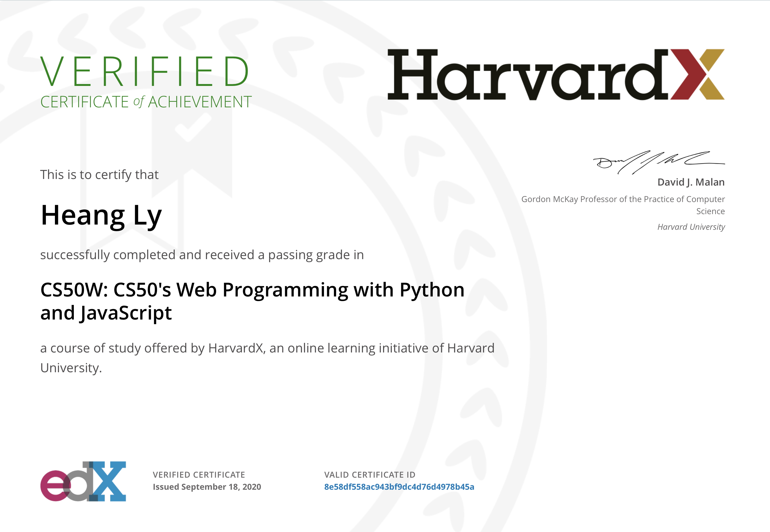Click the 'VALID CERTIFICATE ID' label
Image resolution: width=770 pixels, height=532 pixels.
[370, 475]
